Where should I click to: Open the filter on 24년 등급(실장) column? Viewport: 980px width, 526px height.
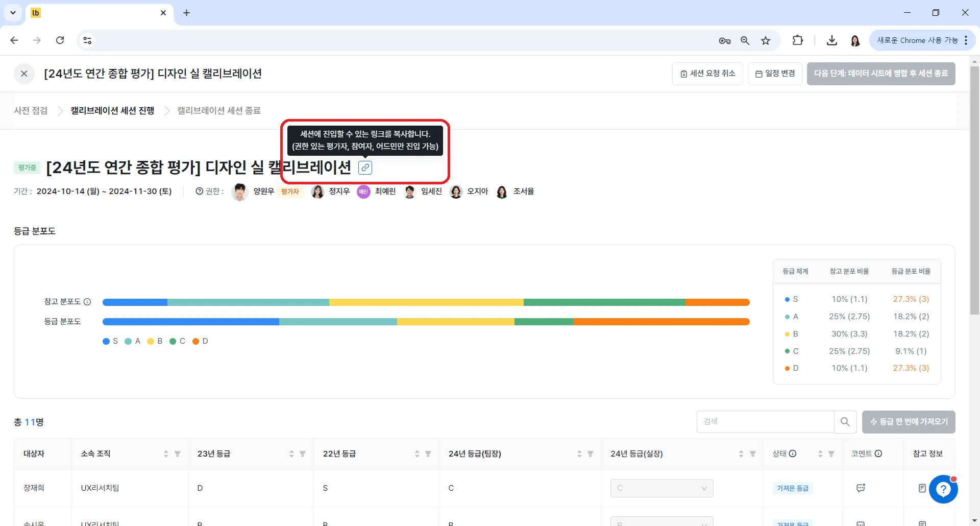(x=753, y=454)
